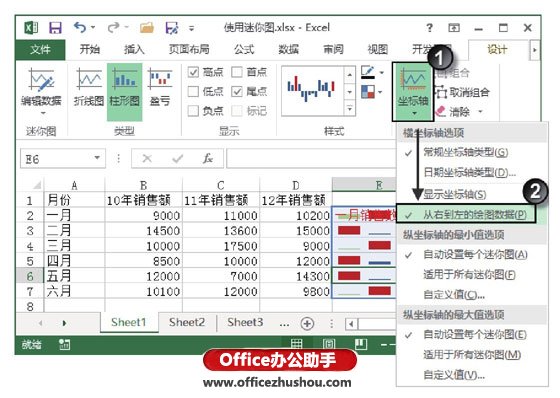560x398 pixels.
Task: Select 显示坐标轴(S) menu option
Action: [x=472, y=194]
